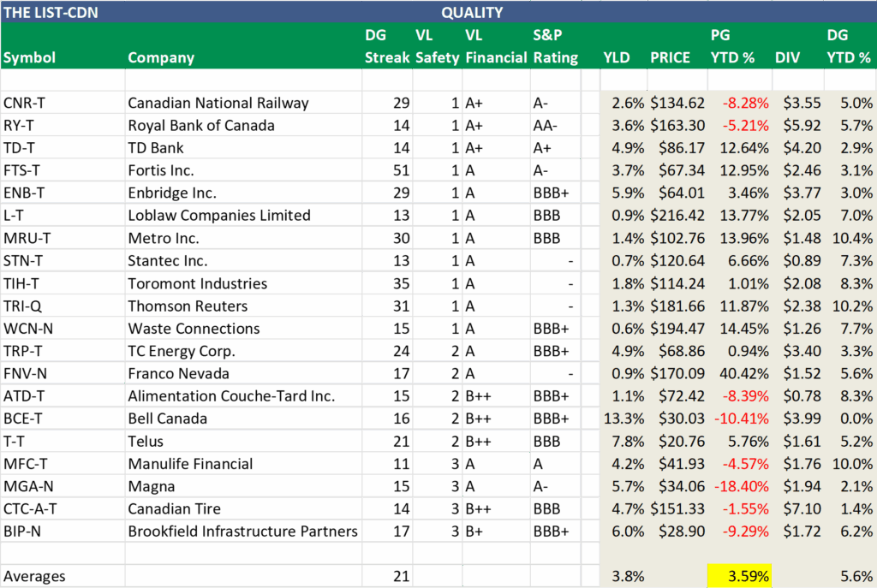
Task: Click Loblaw price $216.42
Action: [677, 215]
